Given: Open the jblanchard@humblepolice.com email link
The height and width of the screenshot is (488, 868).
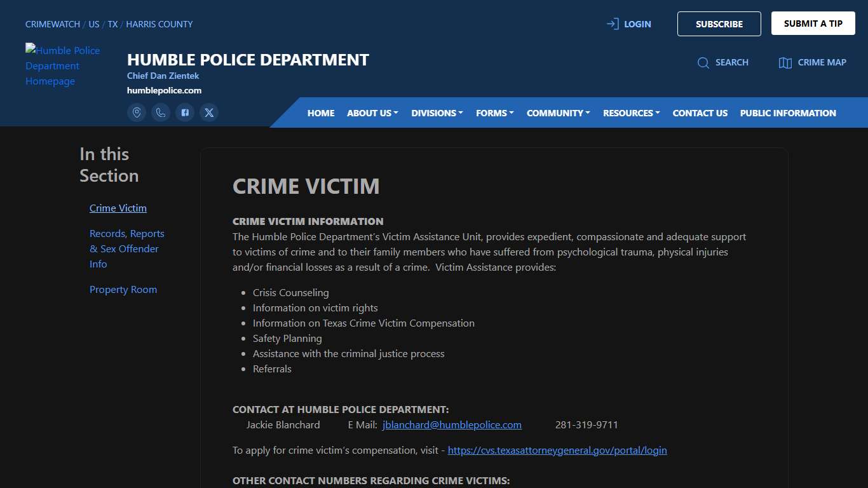Looking at the screenshot, I should coord(452,424).
